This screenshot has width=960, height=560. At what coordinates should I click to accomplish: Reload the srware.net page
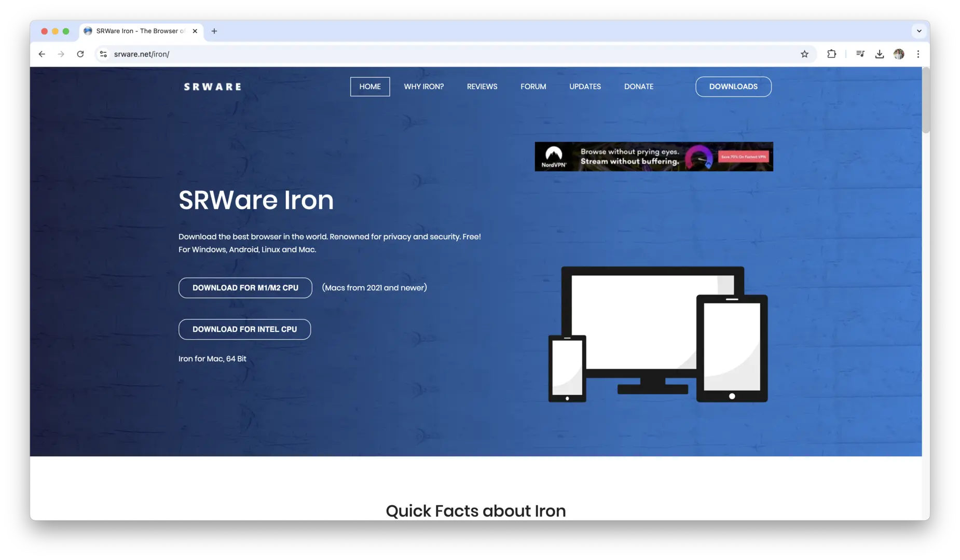80,54
